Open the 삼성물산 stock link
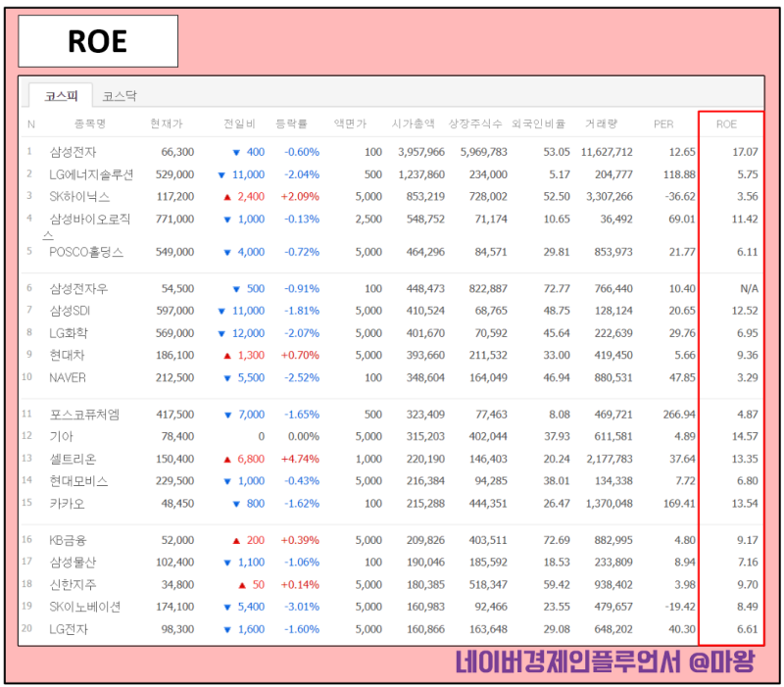The image size is (784, 687). pos(73,563)
